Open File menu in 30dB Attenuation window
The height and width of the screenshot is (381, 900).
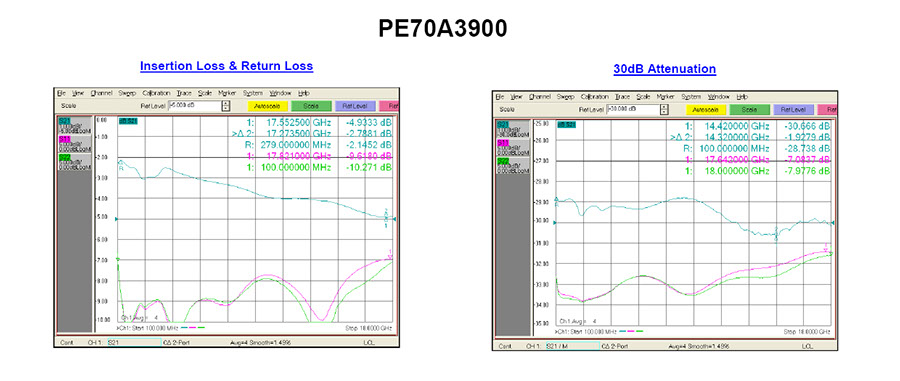coord(499,96)
